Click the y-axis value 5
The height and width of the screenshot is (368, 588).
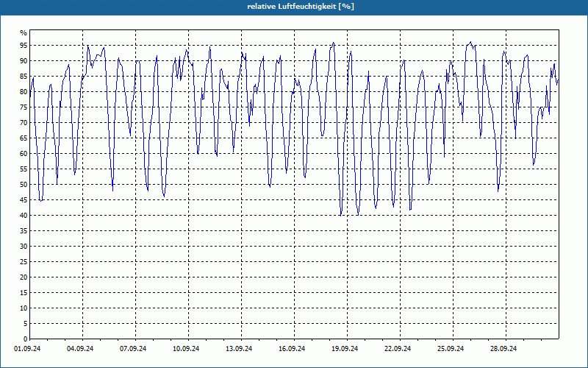26,324
